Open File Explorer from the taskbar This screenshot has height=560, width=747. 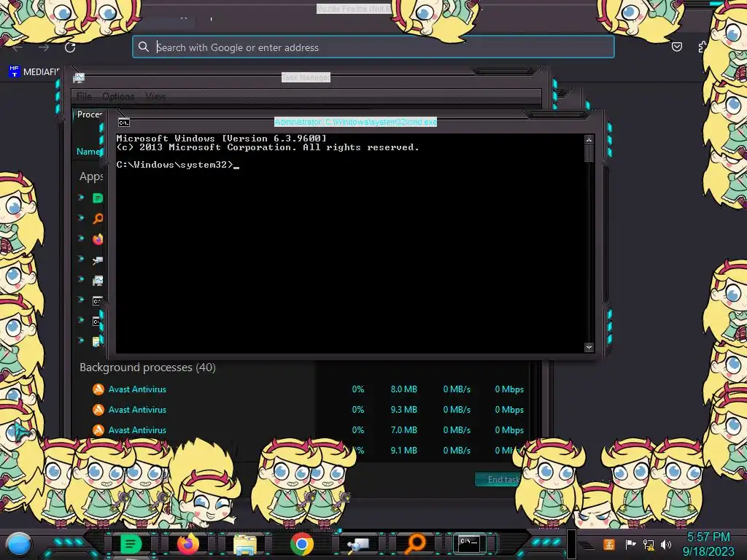coord(245,545)
